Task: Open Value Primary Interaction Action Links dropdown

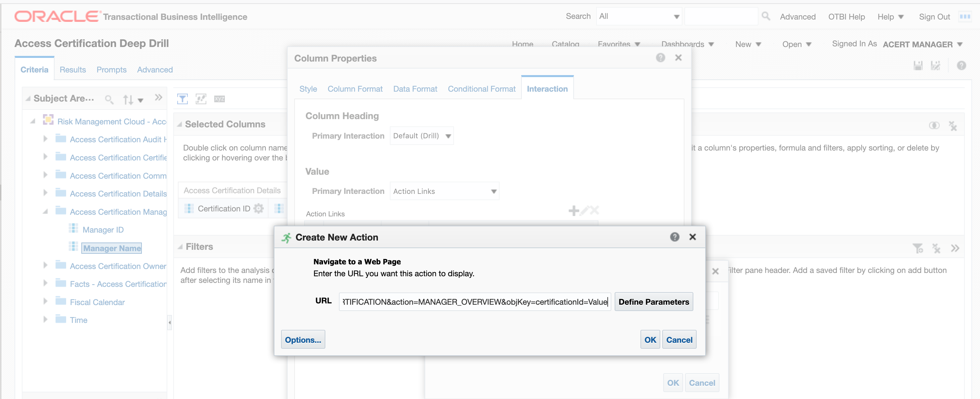Action: (x=444, y=192)
